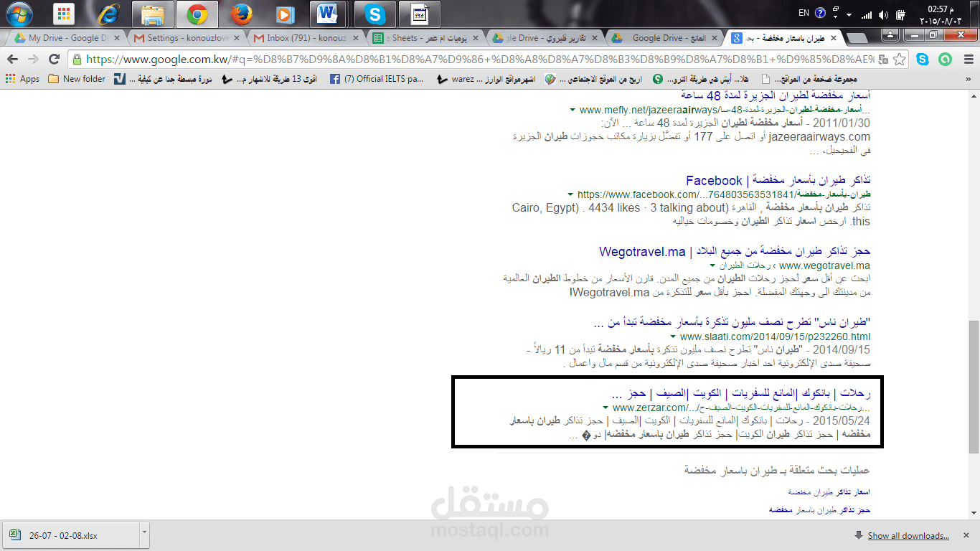Open the bookmark مجموعة ضخمة من المواقع
This screenshot has height=551, width=980.
(809, 79)
